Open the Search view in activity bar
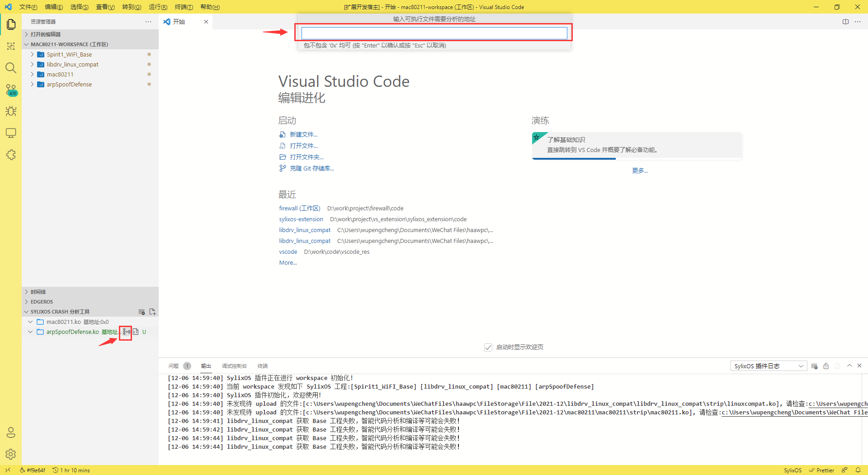This screenshot has width=868, height=475. coord(11,68)
